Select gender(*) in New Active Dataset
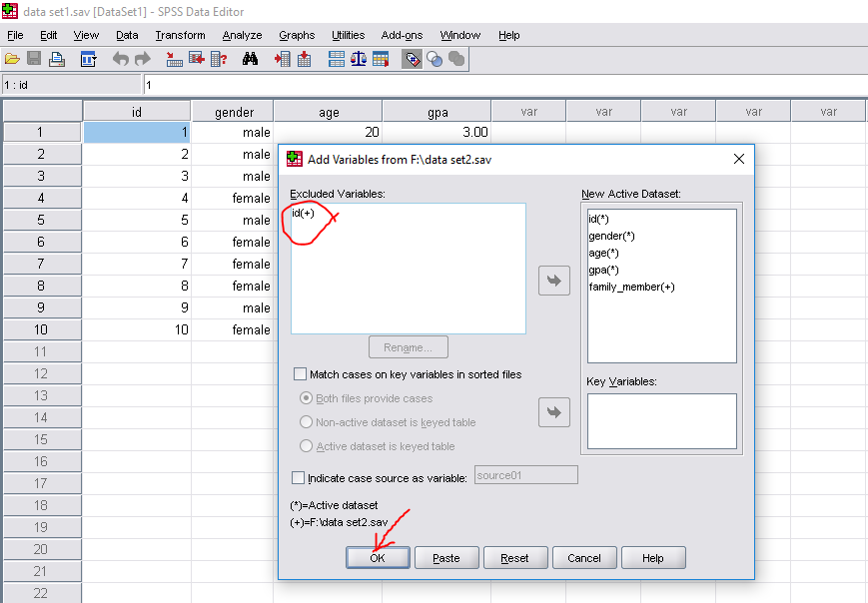 tap(611, 237)
